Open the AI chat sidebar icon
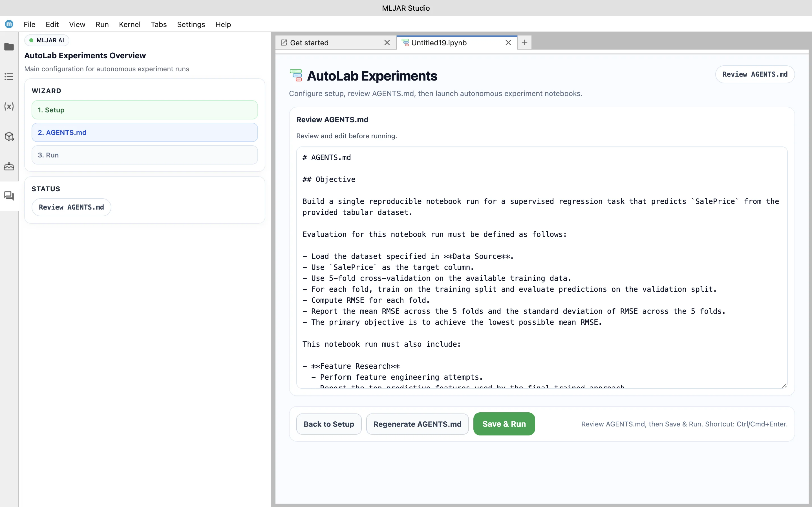 click(x=9, y=196)
